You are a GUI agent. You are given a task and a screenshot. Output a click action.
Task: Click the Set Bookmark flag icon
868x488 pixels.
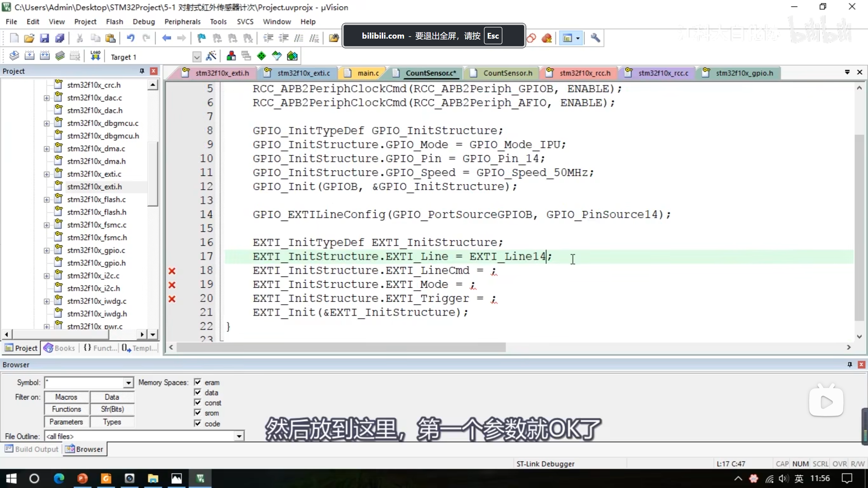tap(201, 38)
